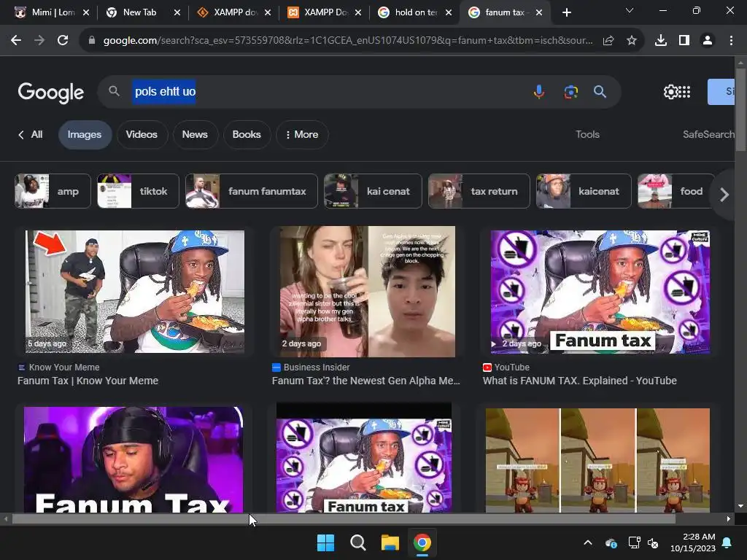Filter by the amp chip
The image size is (747, 560).
pyautogui.click(x=53, y=191)
